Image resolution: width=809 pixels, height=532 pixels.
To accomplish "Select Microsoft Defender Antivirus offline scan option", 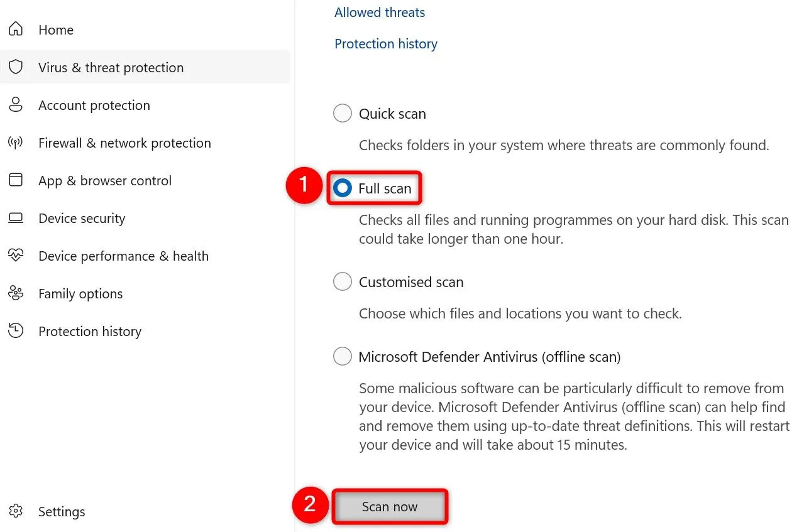I will 343,357.
